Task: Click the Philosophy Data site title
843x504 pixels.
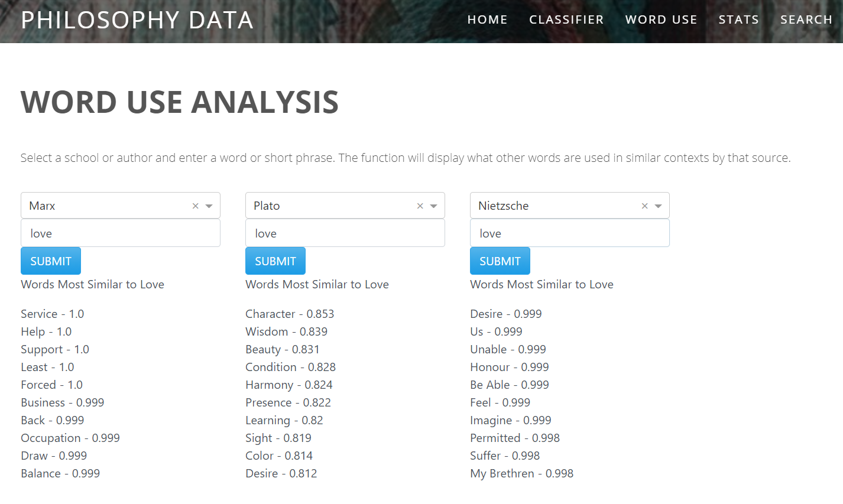Action: pos(137,20)
